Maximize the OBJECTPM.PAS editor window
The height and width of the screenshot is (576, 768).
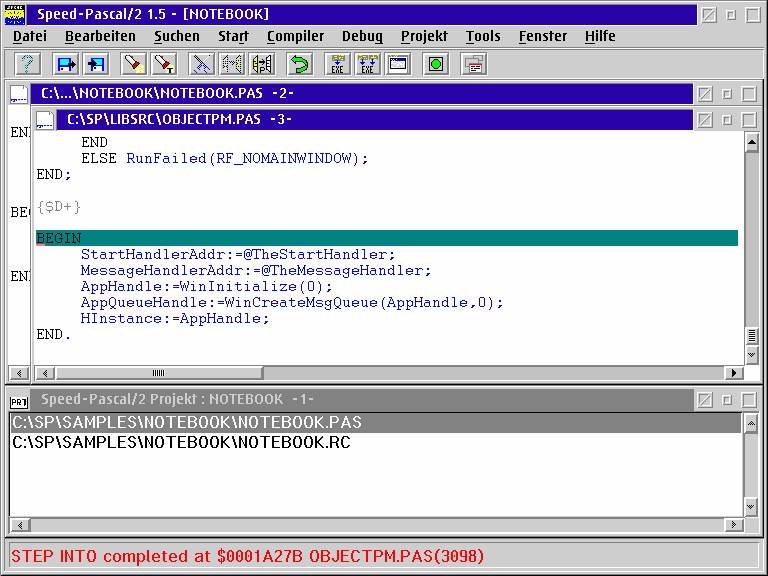point(749,120)
